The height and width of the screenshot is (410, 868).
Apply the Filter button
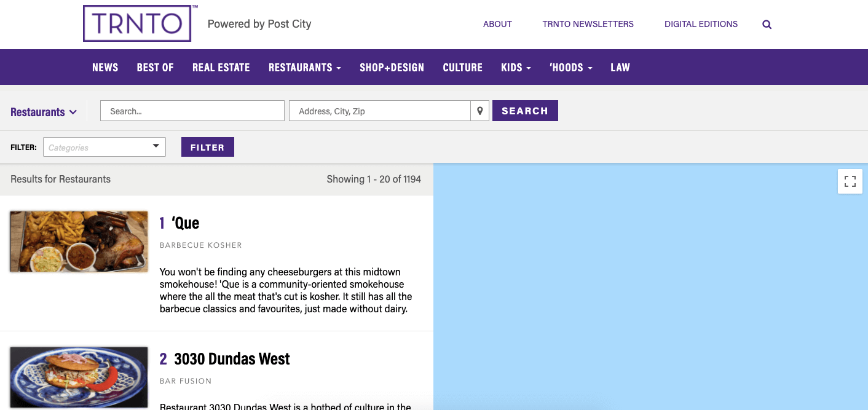207,148
